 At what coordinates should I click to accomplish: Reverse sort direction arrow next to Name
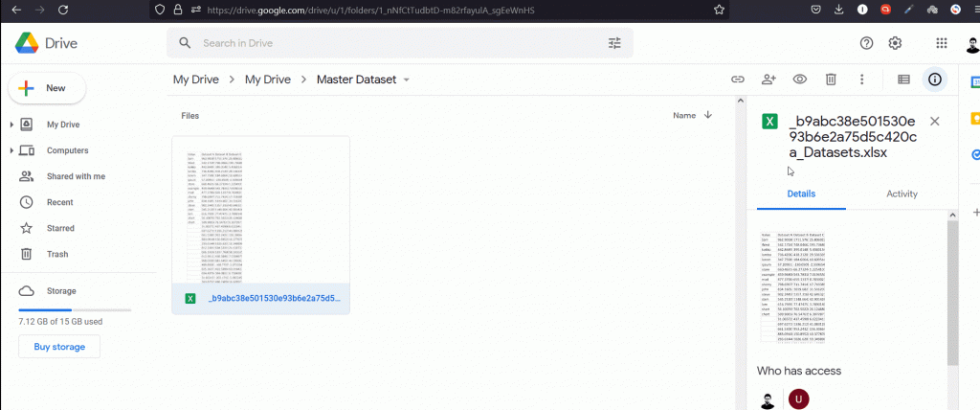click(x=708, y=115)
